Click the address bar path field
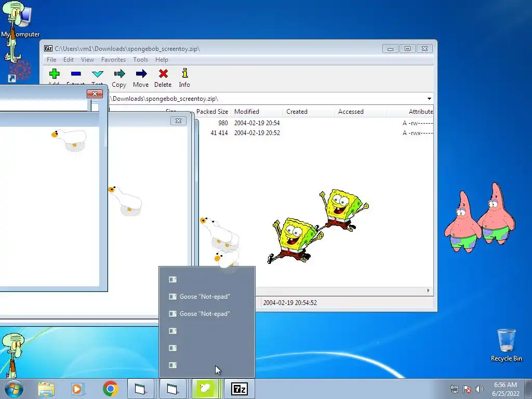The width and height of the screenshot is (532, 399). tap(267, 99)
